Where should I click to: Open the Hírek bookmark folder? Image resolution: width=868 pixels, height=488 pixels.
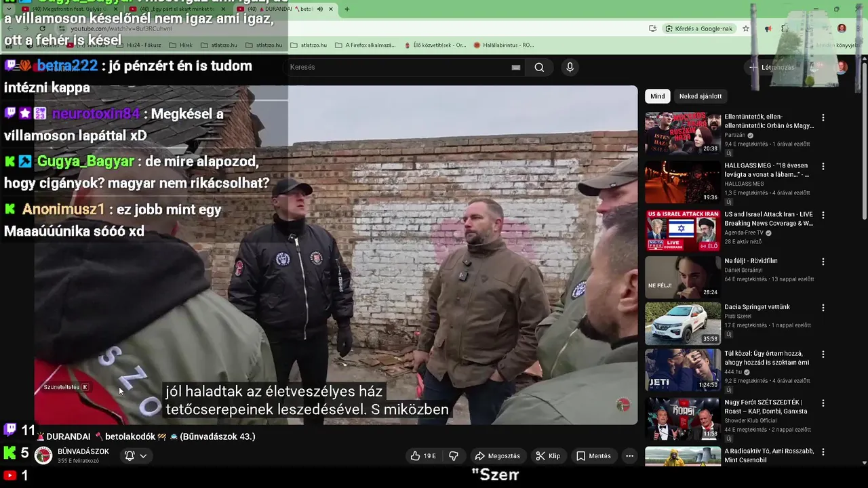click(180, 45)
